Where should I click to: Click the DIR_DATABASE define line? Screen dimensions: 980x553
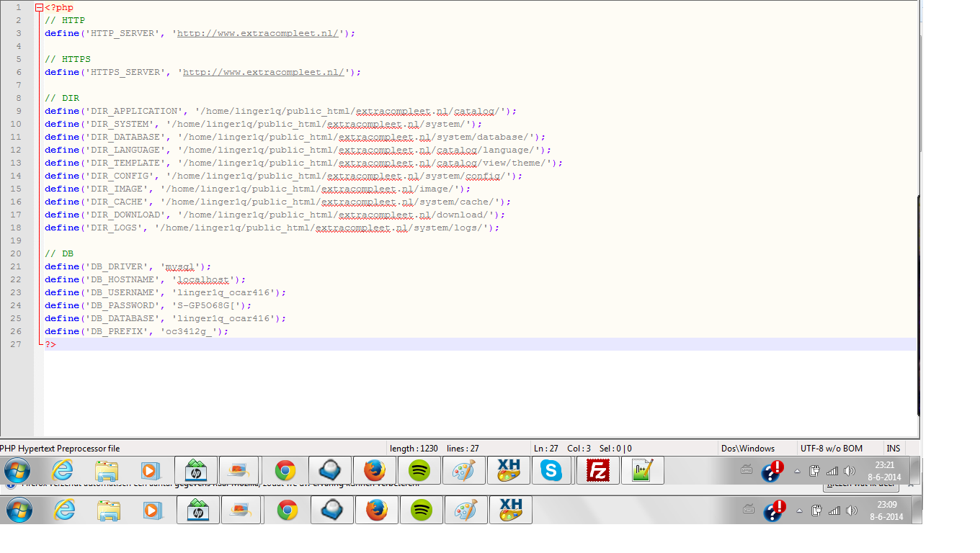pyautogui.click(x=295, y=137)
